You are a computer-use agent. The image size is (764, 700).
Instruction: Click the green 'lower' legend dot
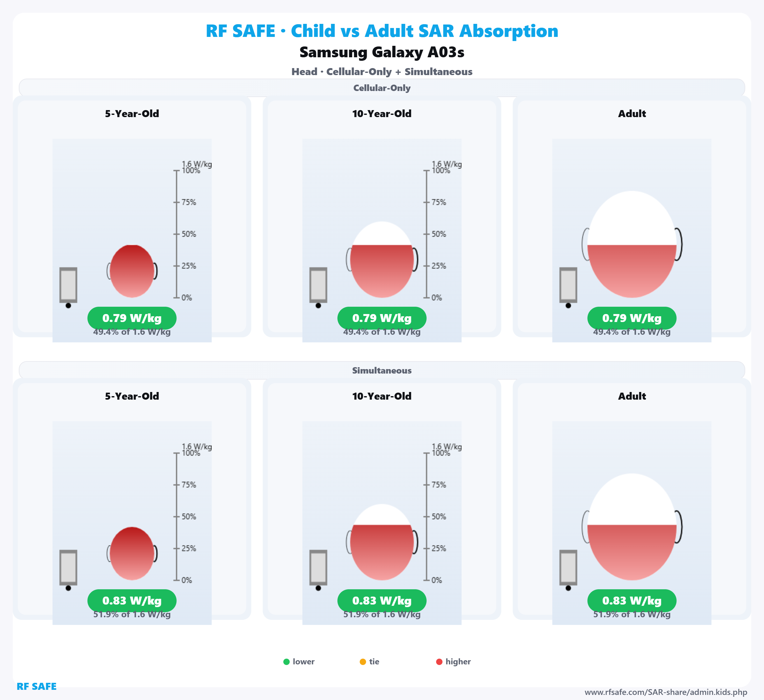click(x=286, y=662)
